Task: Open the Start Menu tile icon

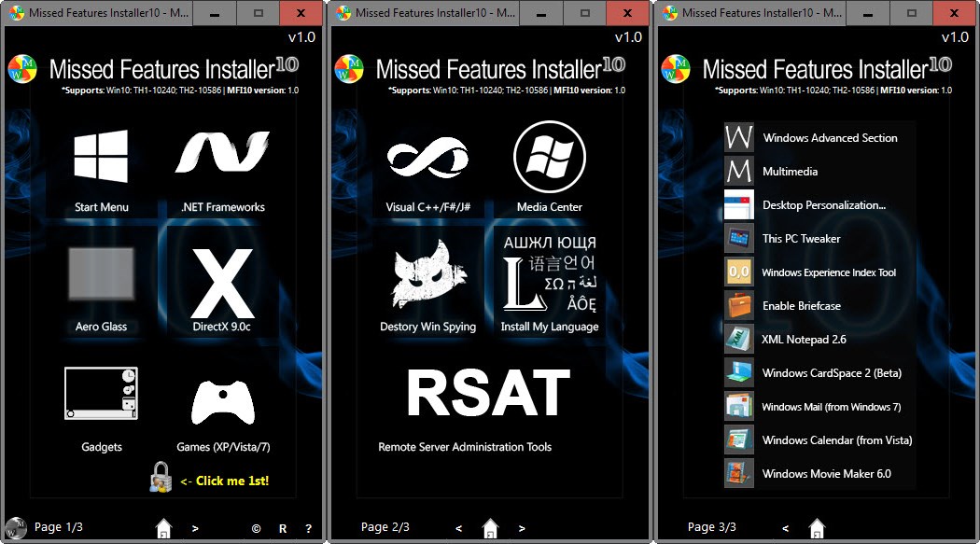Action: point(101,156)
